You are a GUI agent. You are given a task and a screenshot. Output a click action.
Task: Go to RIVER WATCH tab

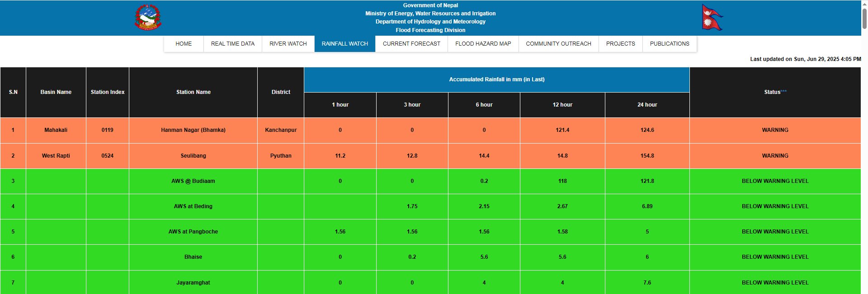pyautogui.click(x=288, y=44)
